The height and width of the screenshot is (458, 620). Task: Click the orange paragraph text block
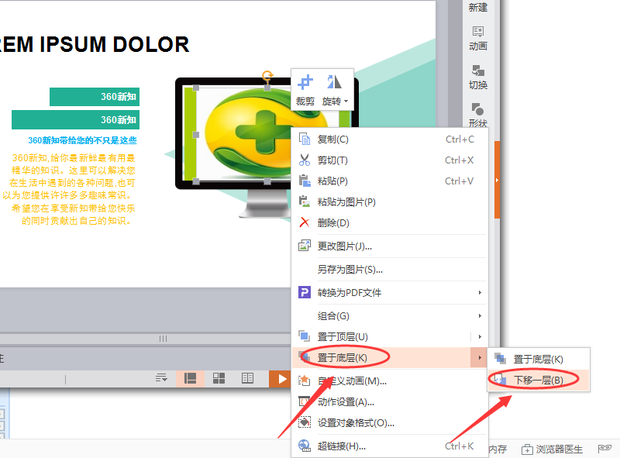tap(70, 189)
